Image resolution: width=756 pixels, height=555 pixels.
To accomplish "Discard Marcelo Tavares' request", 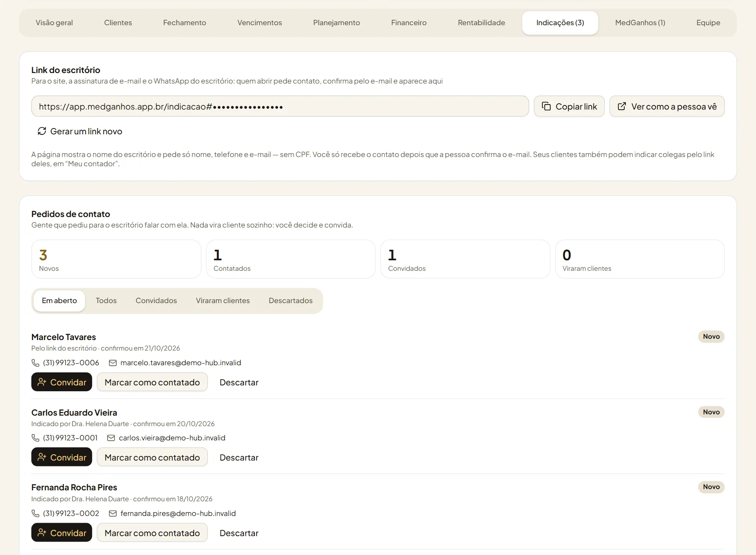I will (239, 382).
